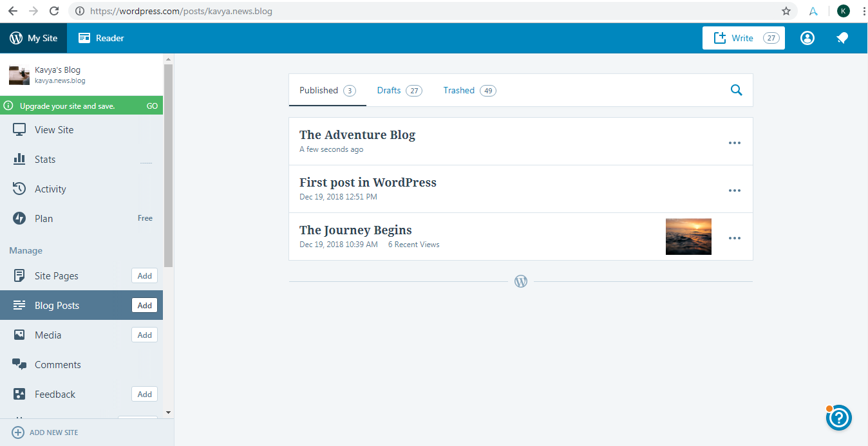Open options menu for The Journey Begins
Image resolution: width=868 pixels, height=446 pixels.
735,238
